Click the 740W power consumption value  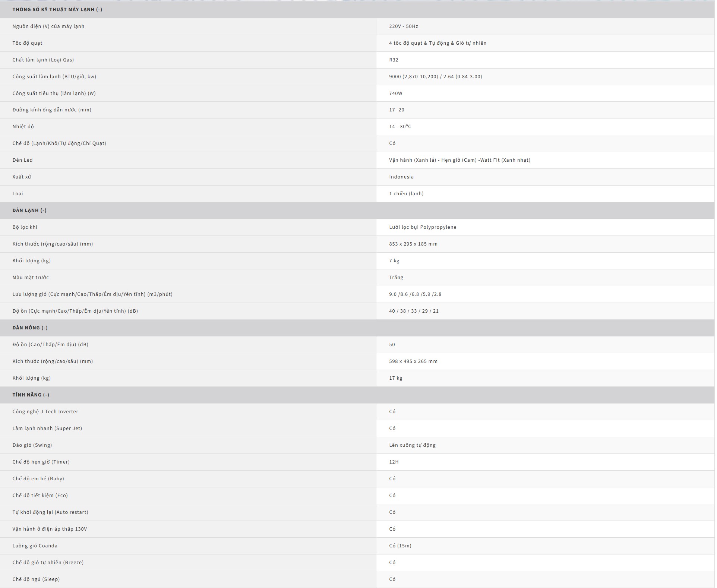click(x=395, y=94)
